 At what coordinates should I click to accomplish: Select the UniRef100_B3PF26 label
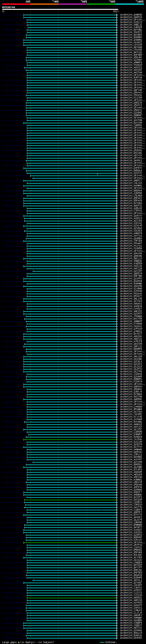131,77
